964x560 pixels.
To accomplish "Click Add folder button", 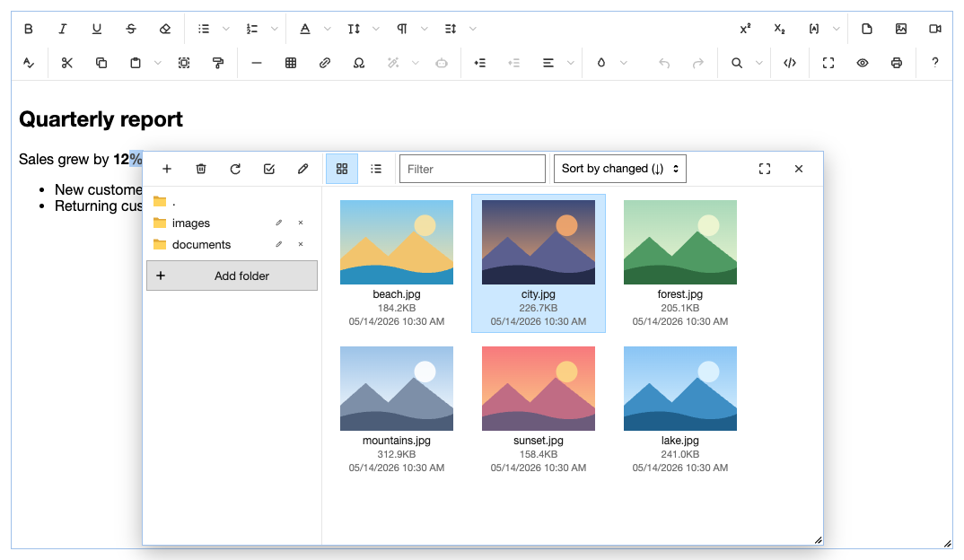I will [232, 276].
